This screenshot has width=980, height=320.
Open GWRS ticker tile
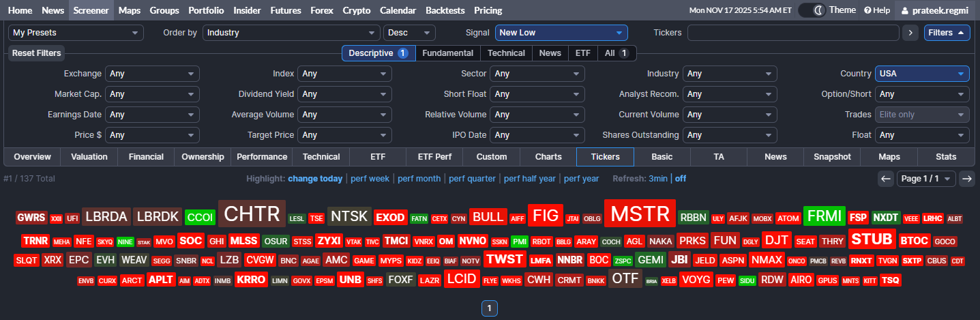31,218
